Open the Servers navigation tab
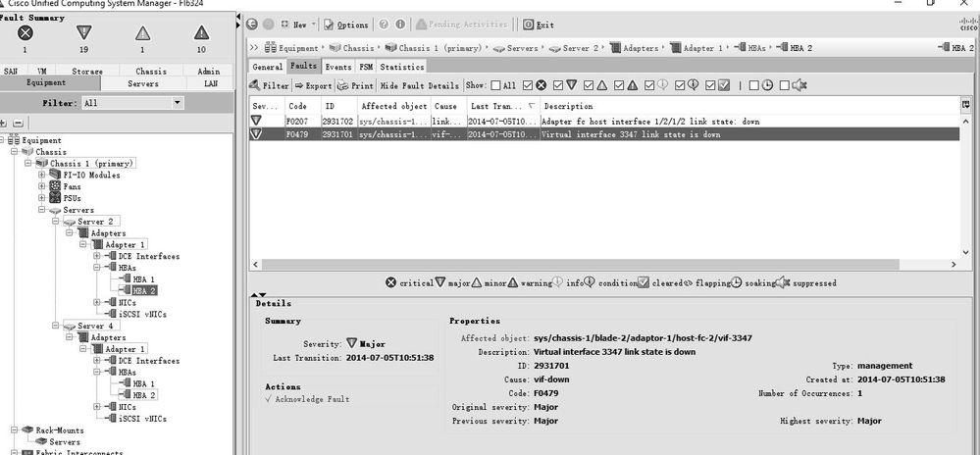 pos(143,83)
